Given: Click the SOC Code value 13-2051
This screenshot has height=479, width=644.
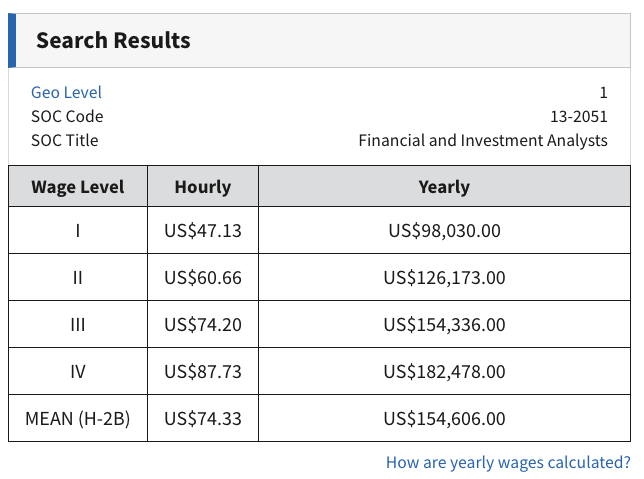Looking at the screenshot, I should click(578, 116).
